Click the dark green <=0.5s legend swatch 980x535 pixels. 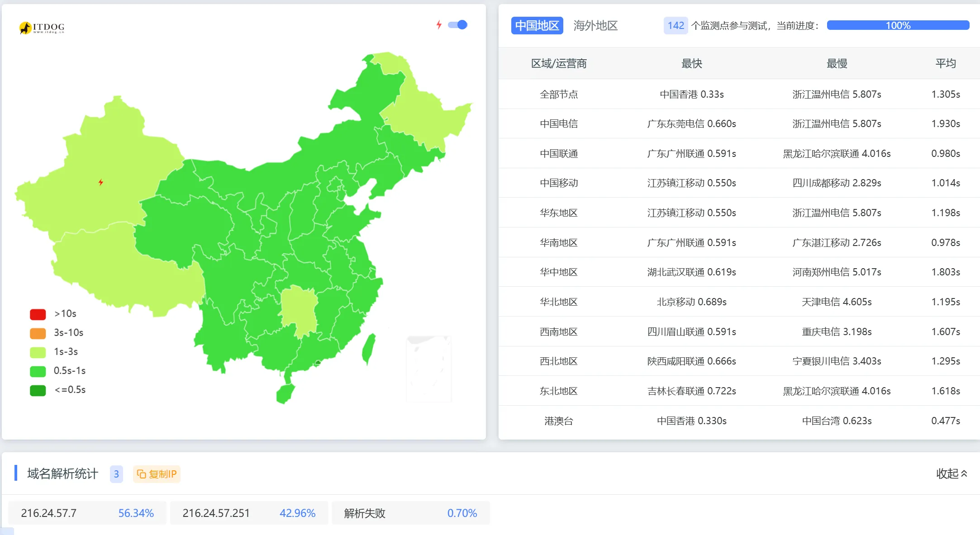(x=38, y=390)
